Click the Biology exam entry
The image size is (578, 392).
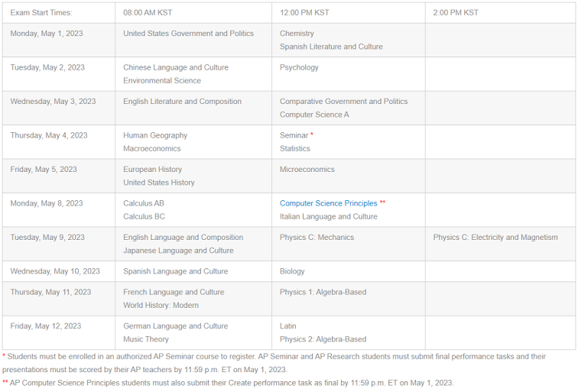(292, 271)
